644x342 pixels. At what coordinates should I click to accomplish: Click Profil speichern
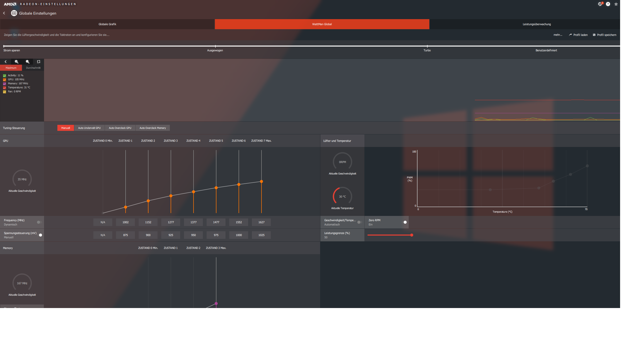pyautogui.click(x=604, y=35)
